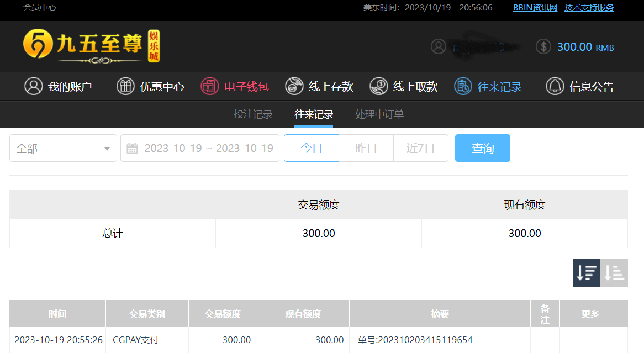
Task: Click the 线上存款 deposit icon
Action: click(294, 86)
